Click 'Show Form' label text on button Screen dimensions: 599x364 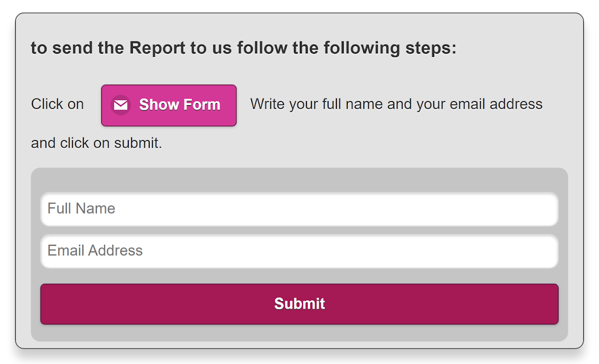179,105
